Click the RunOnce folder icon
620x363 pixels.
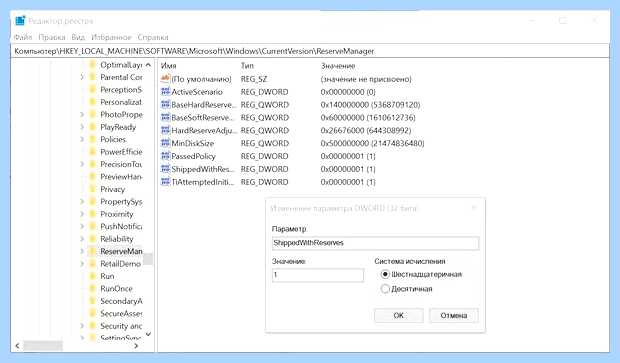tap(92, 289)
